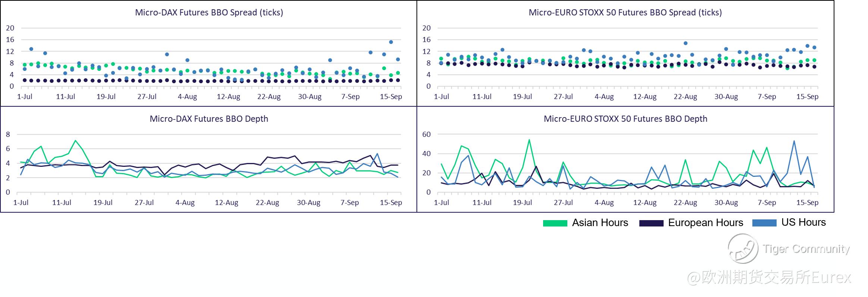Click the tallest blue peak in EURO STOXX Depth chart

(x=794, y=141)
